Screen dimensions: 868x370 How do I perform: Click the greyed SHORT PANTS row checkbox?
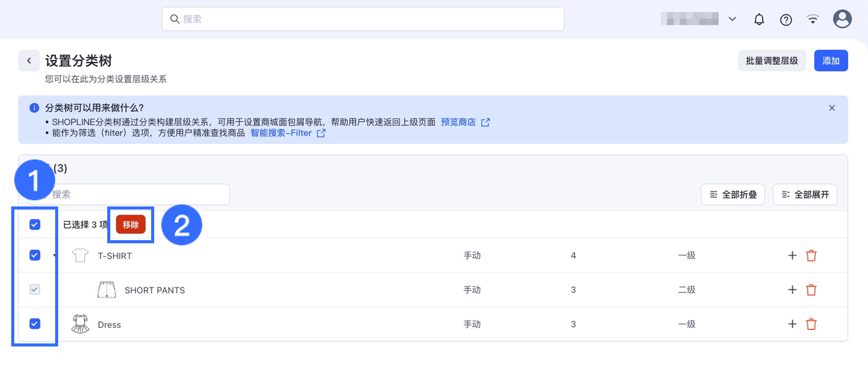pos(35,289)
